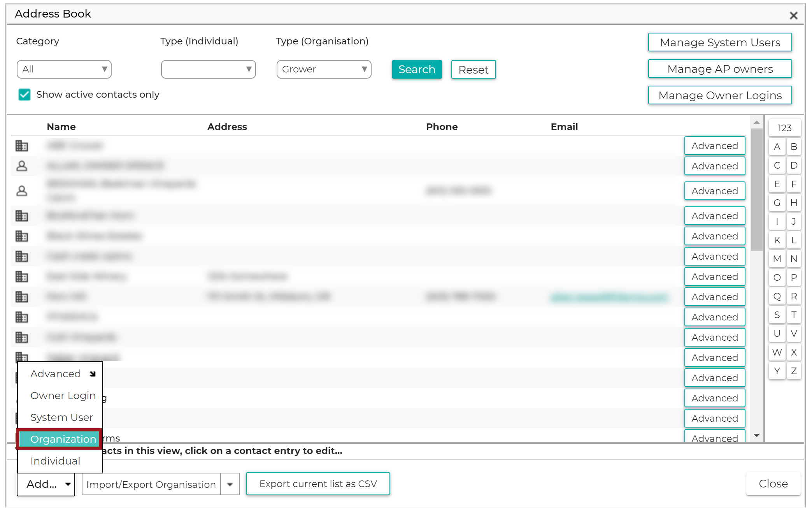This screenshot has height=512, width=812.
Task: Click Advanced button on the first contact row
Action: coord(715,146)
